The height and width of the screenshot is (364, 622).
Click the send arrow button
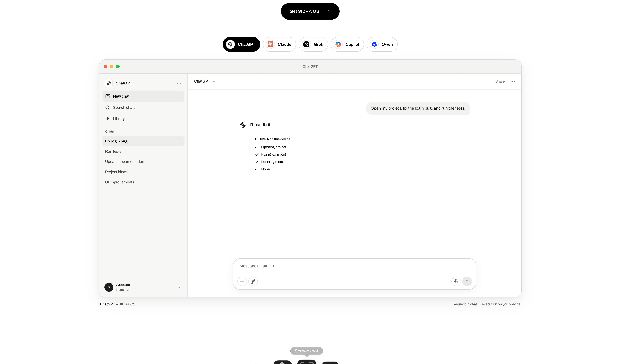pyautogui.click(x=467, y=281)
